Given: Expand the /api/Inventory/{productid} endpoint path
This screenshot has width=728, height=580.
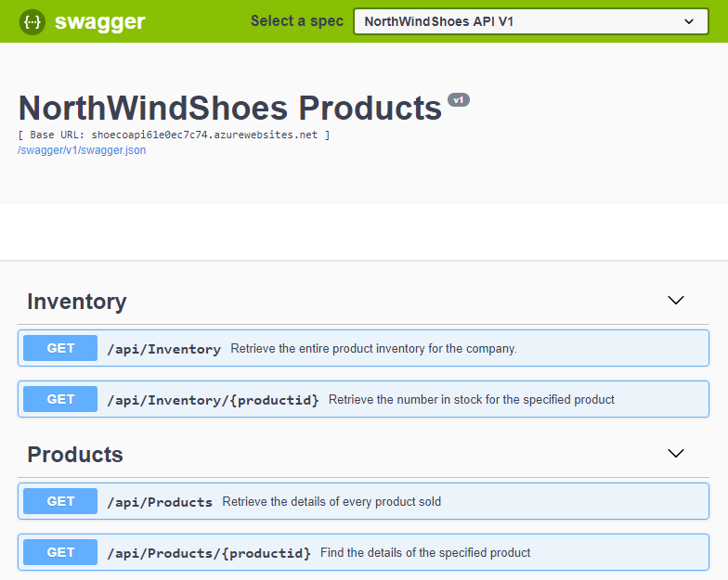Looking at the screenshot, I should tap(214, 400).
